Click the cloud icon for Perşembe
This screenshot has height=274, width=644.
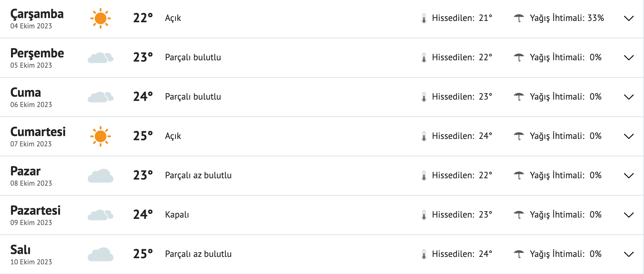[101, 58]
